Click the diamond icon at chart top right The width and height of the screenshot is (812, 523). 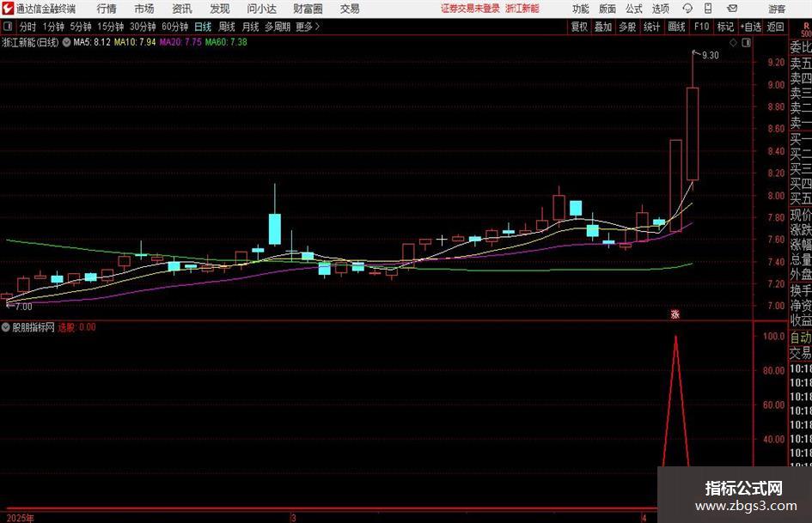coord(733,43)
